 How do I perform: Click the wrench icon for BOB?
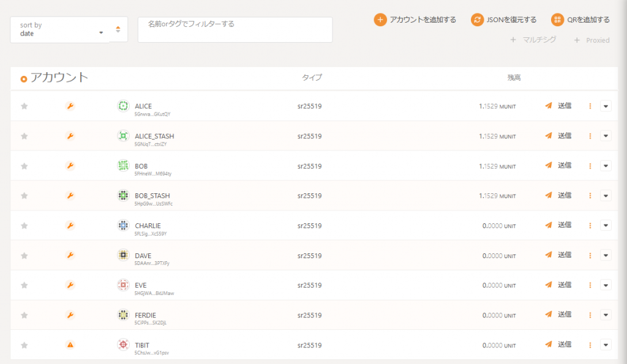click(x=70, y=166)
